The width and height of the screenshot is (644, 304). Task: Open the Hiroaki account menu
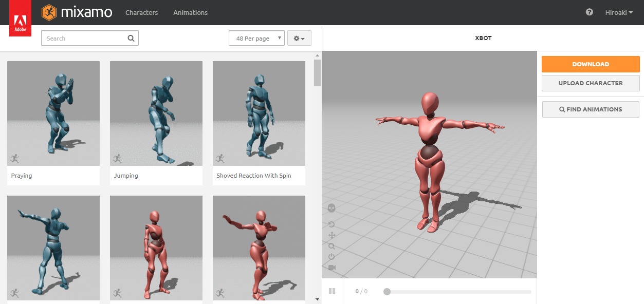tap(619, 12)
